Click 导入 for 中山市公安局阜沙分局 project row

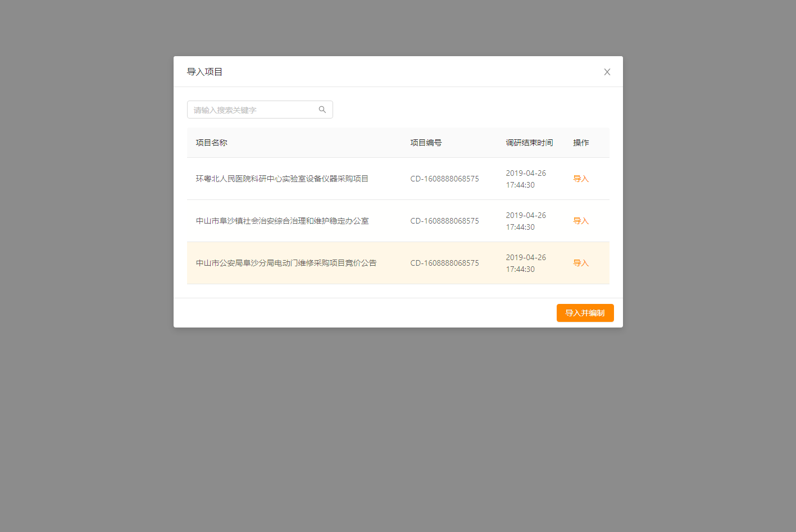pos(580,263)
